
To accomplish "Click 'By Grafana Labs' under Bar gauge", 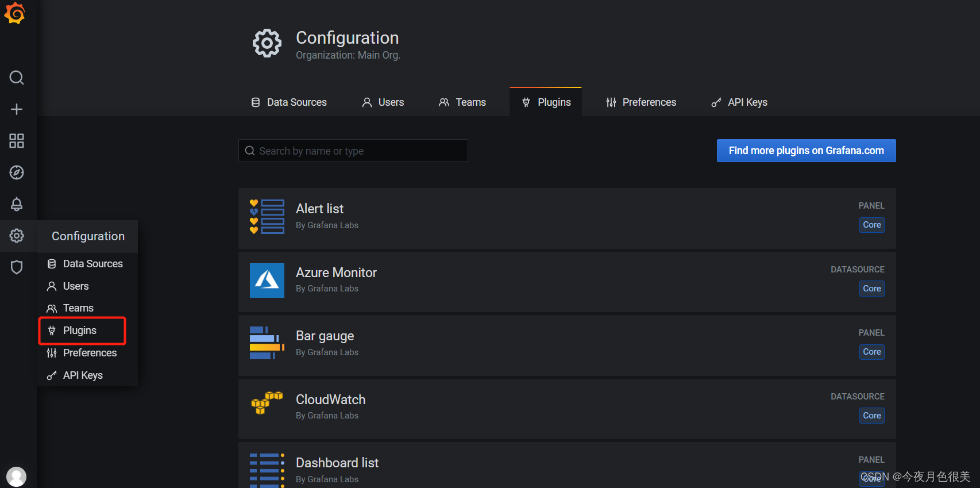I will [x=327, y=352].
